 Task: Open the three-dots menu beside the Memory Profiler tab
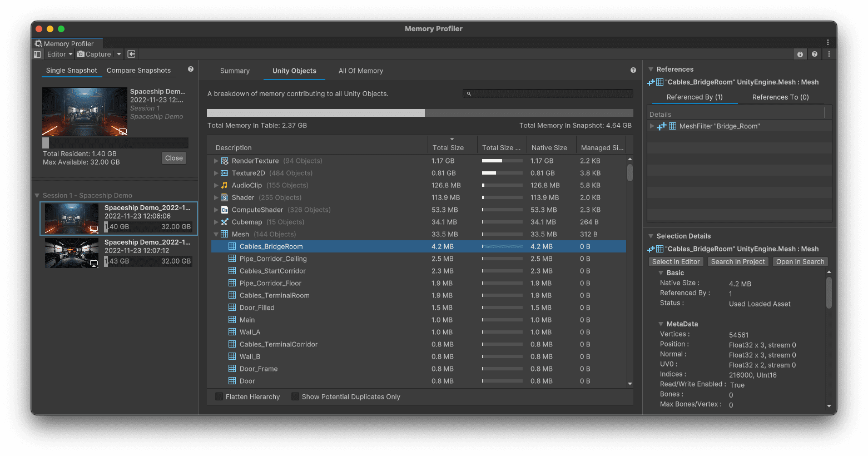tap(827, 42)
